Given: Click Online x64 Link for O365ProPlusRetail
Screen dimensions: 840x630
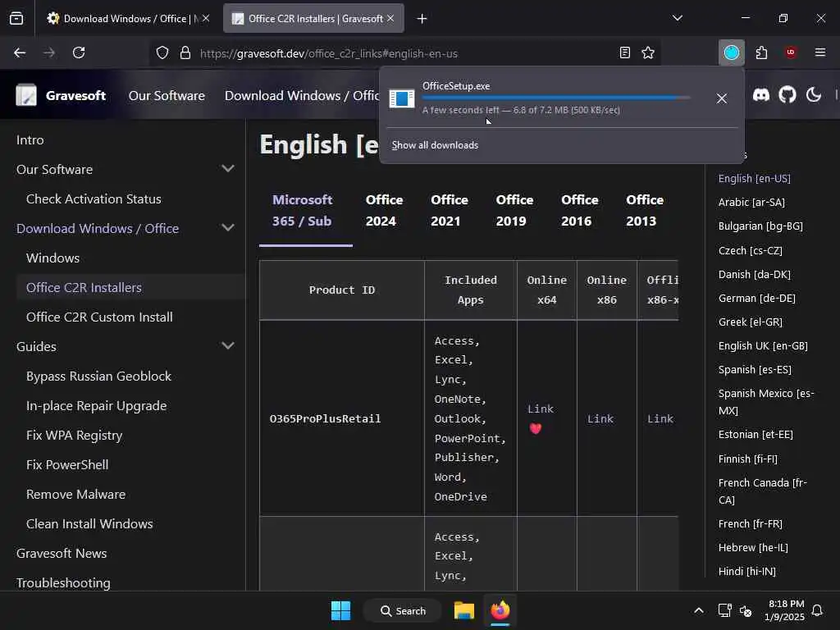Looking at the screenshot, I should (541, 409).
